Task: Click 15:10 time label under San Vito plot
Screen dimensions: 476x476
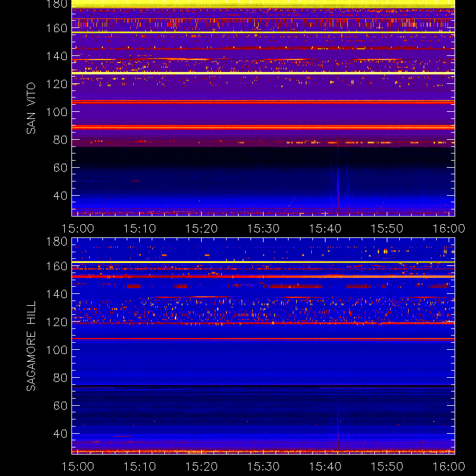Action: click(x=140, y=228)
